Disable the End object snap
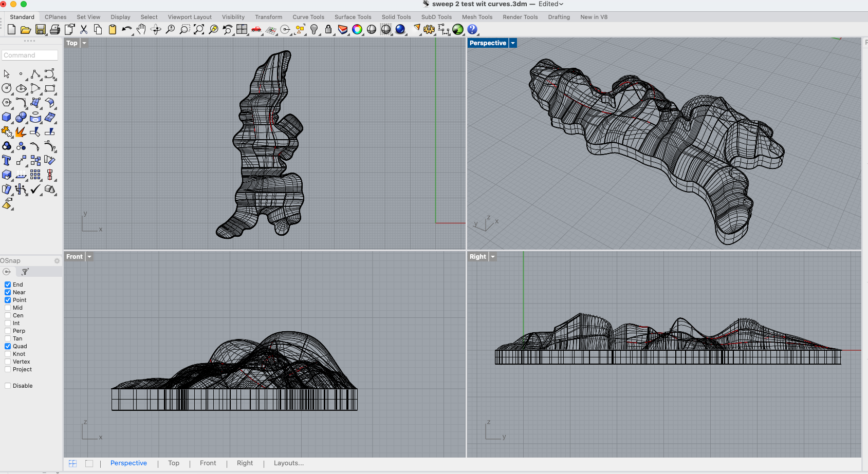 8,285
